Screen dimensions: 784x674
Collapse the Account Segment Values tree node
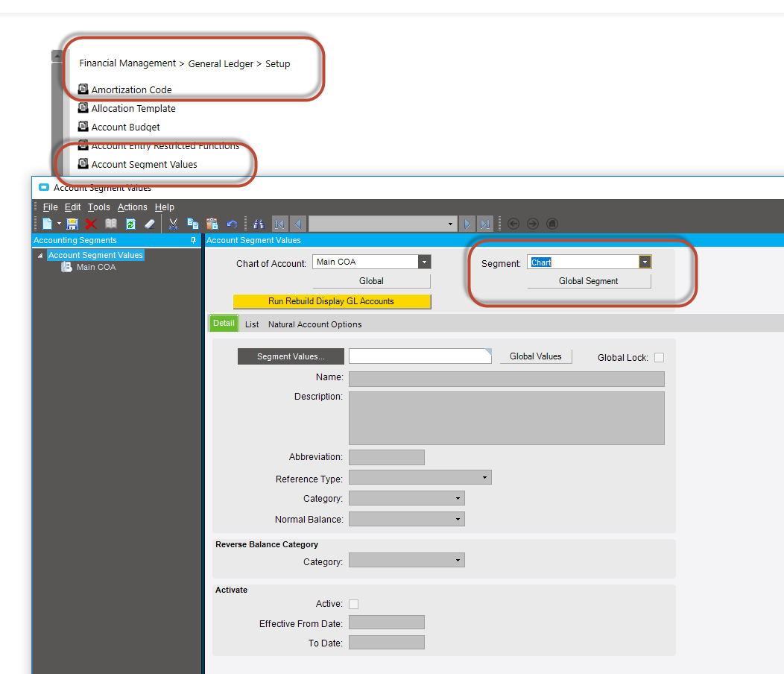pyautogui.click(x=40, y=254)
